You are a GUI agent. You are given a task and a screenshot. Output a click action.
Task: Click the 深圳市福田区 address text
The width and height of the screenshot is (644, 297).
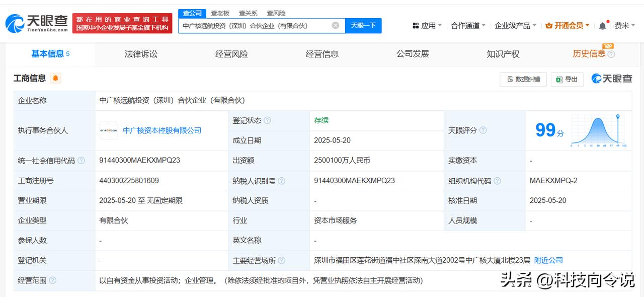[x=422, y=260]
